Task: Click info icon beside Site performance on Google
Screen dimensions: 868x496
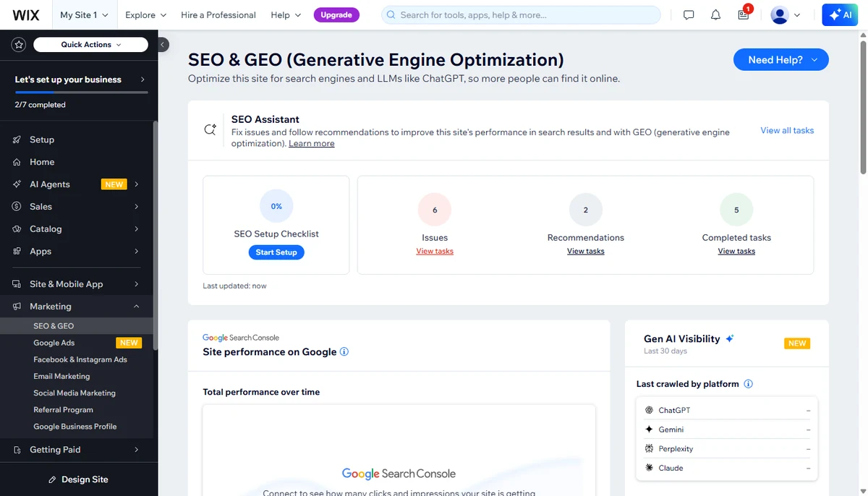Action: pos(344,352)
